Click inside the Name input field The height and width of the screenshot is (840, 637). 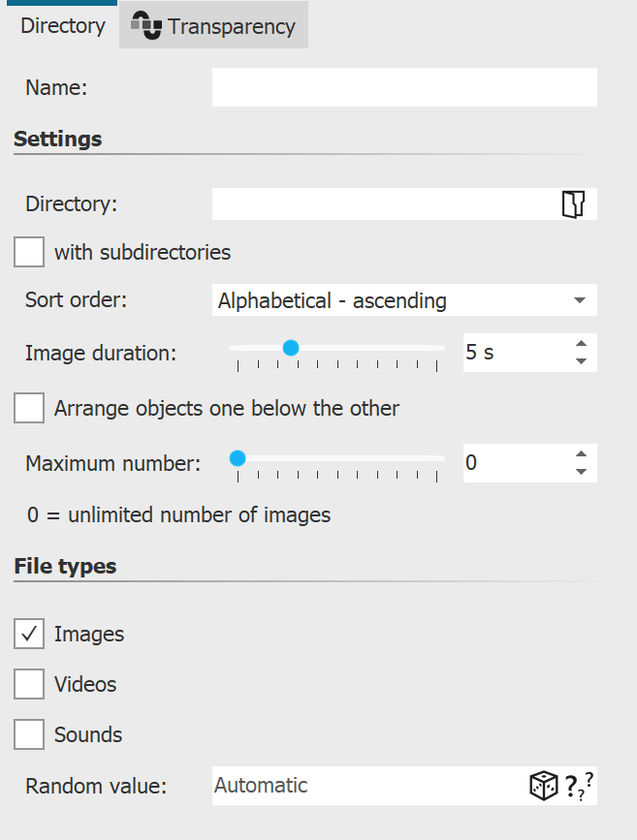[x=404, y=87]
